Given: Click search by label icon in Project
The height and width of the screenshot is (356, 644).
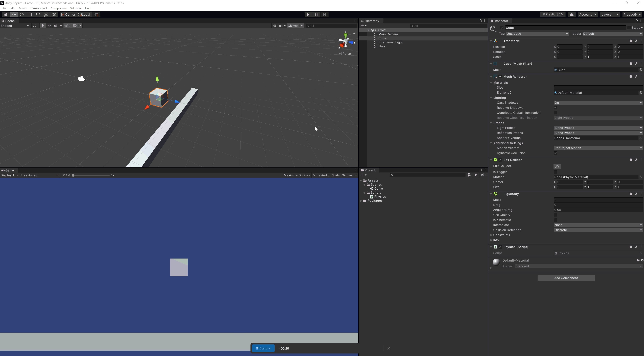Looking at the screenshot, I should tap(476, 175).
